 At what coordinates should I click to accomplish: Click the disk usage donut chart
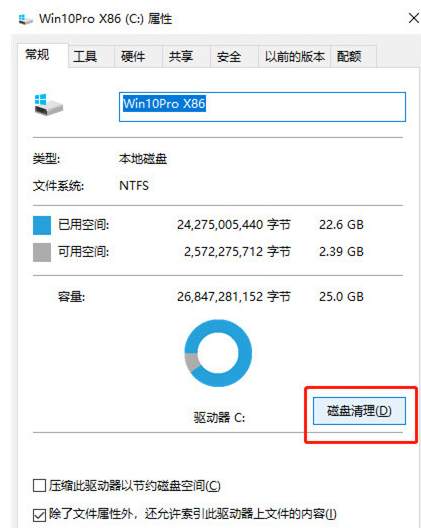tap(218, 353)
